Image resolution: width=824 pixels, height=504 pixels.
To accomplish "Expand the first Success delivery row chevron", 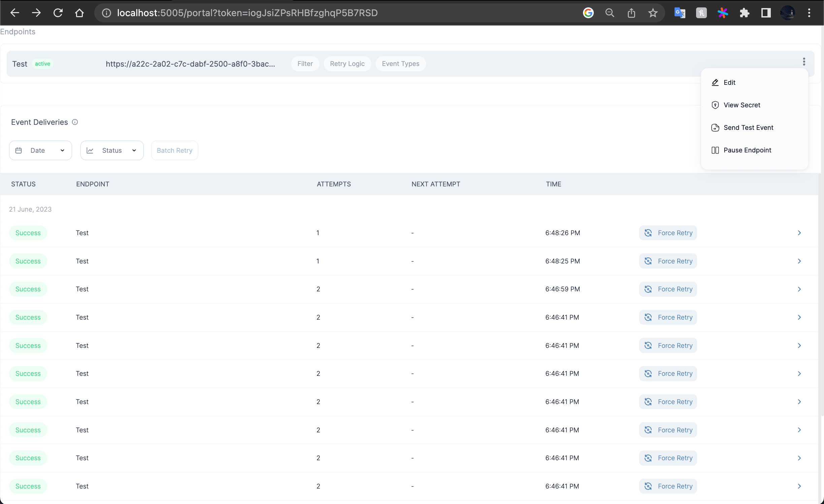I will tap(799, 232).
